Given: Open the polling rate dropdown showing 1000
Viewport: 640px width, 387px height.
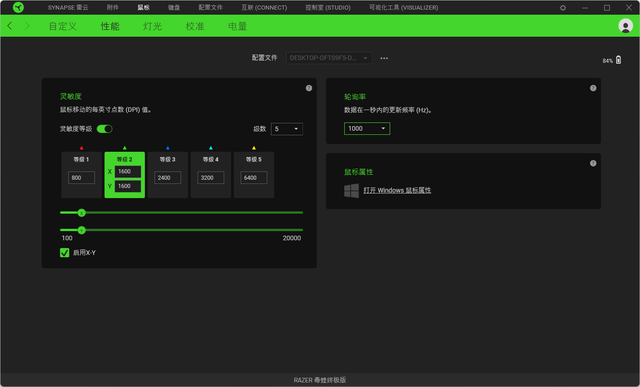Looking at the screenshot, I should tap(367, 129).
